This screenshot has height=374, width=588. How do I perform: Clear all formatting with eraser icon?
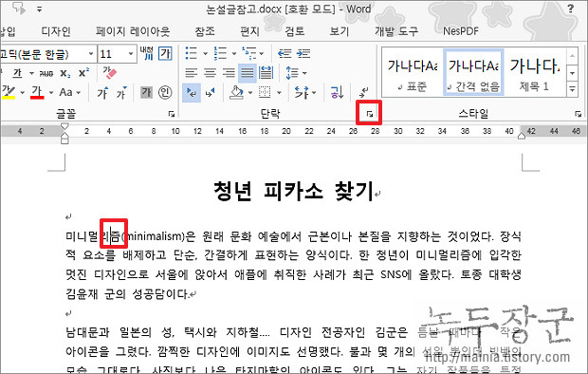point(109,73)
